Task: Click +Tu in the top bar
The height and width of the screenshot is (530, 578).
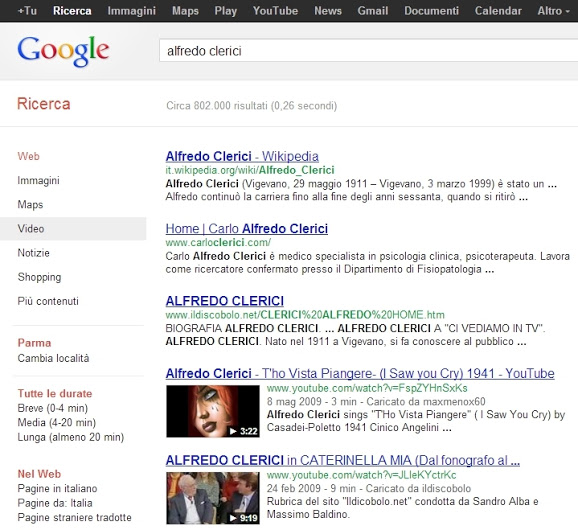Action: coord(27,11)
